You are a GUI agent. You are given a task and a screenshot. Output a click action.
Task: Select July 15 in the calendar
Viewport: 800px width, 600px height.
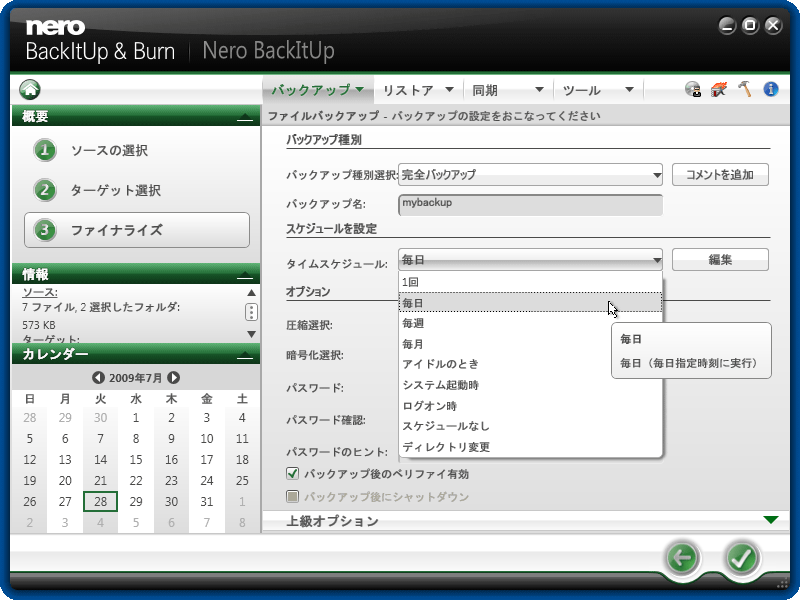136,460
